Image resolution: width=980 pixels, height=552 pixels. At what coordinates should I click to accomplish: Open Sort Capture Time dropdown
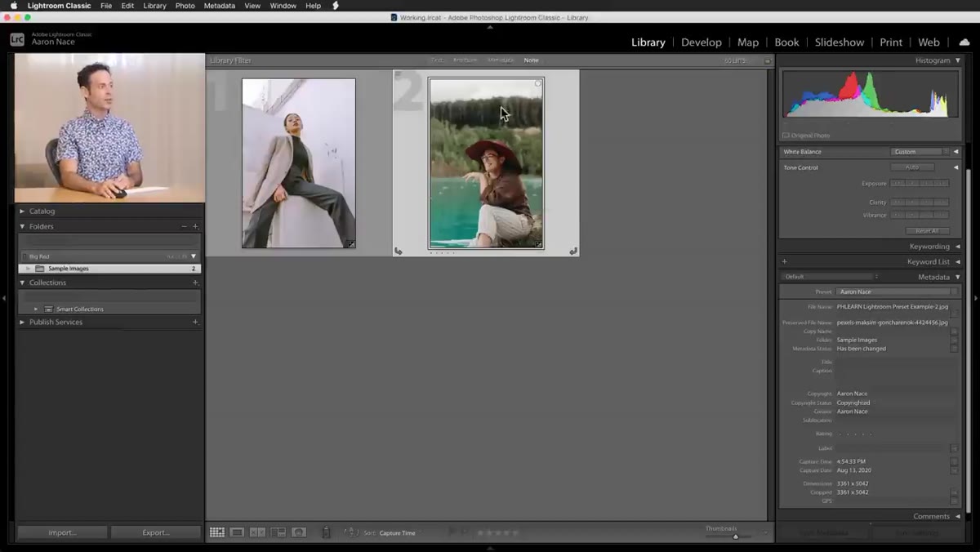pos(398,533)
